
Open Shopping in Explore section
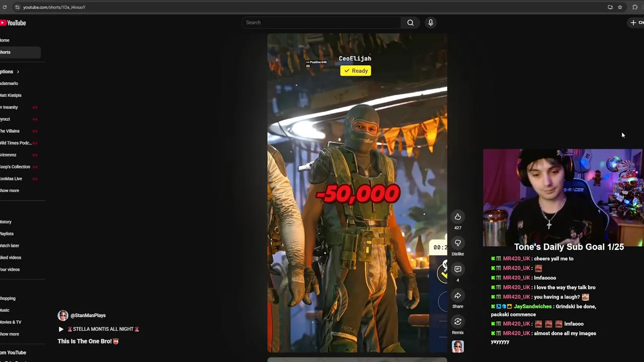point(8,299)
